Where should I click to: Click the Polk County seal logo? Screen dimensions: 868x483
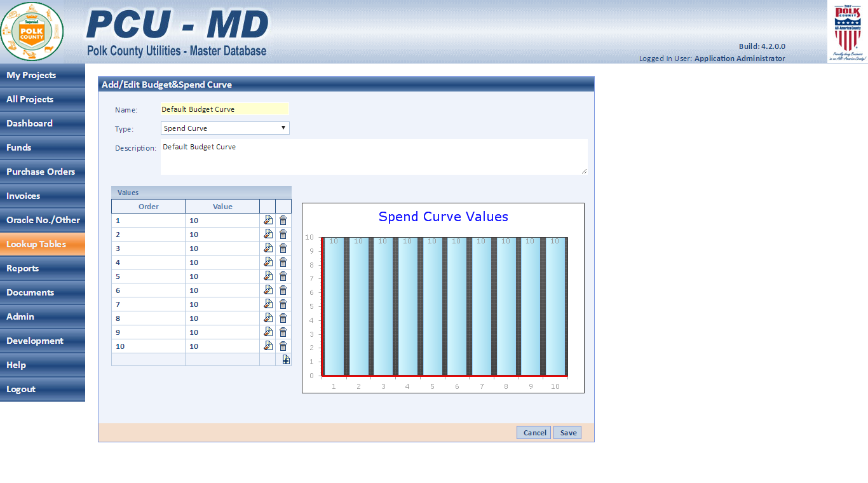32,31
